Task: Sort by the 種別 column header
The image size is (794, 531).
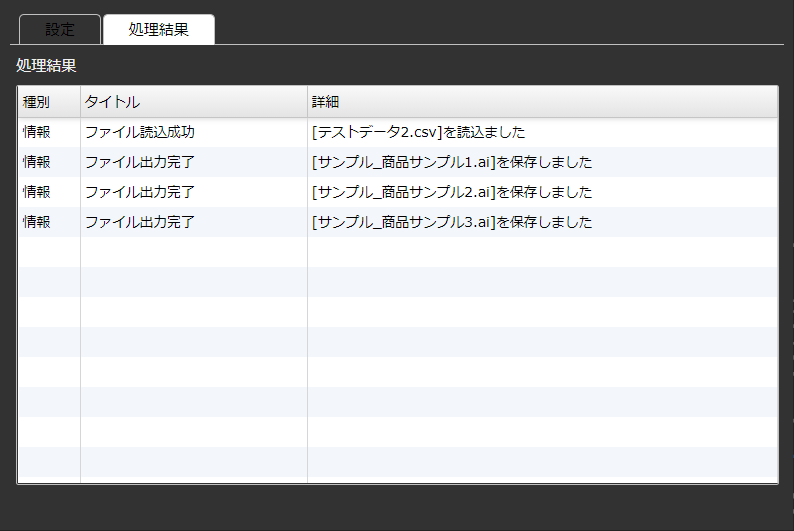Action: [49, 102]
